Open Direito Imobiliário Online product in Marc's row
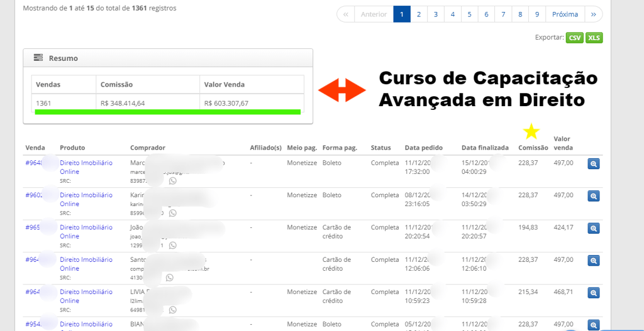 tap(86, 167)
